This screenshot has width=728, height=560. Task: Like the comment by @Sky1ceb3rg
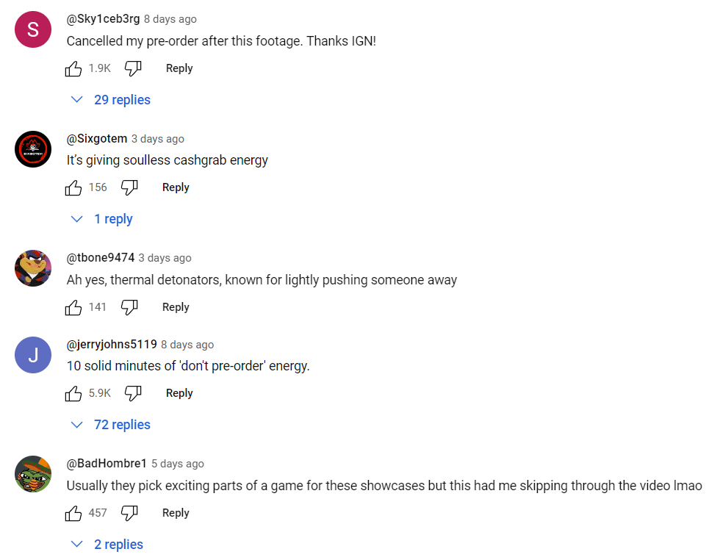click(x=73, y=69)
